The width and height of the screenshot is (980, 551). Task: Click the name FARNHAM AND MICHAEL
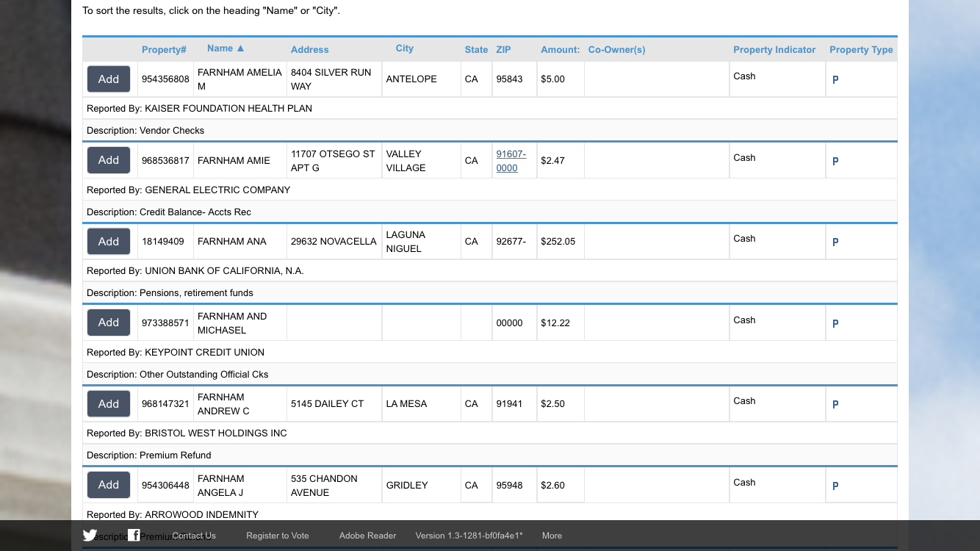point(232,323)
